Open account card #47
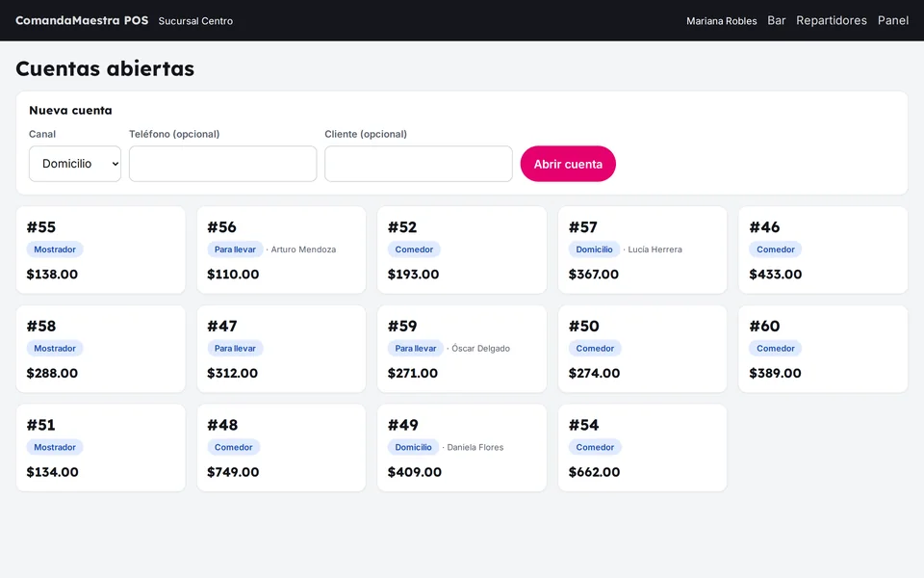924x578 pixels. coord(281,349)
